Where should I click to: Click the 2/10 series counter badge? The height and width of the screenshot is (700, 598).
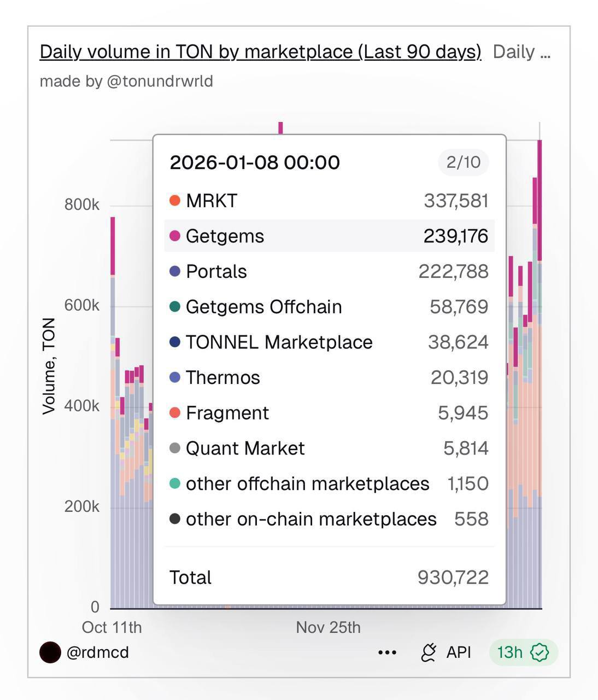coord(463,162)
